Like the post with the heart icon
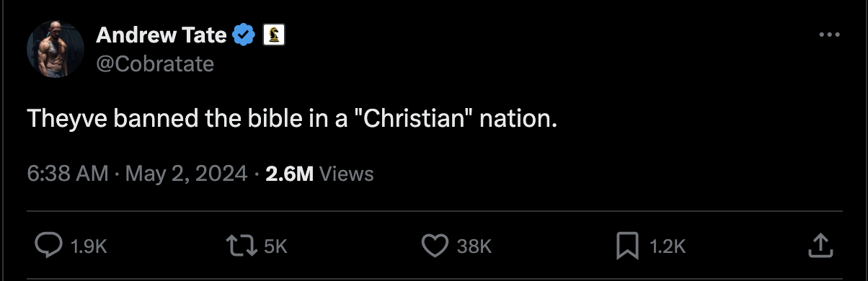This screenshot has height=281, width=868. click(x=435, y=246)
